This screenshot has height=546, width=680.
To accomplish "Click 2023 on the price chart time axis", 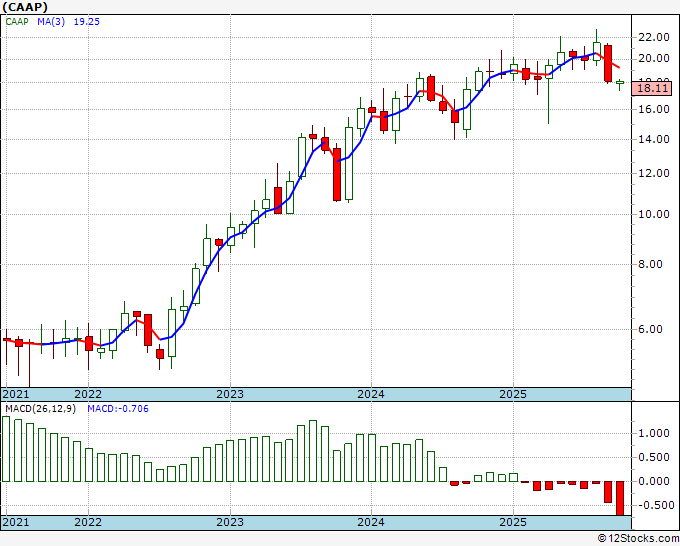I will [230, 394].
